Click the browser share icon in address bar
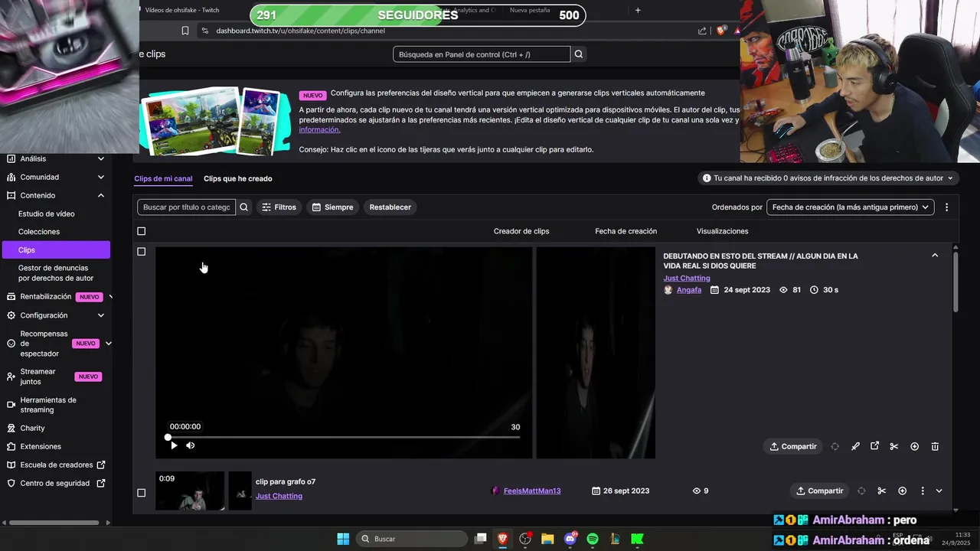Screen dimensions: 980x551 click(x=702, y=31)
